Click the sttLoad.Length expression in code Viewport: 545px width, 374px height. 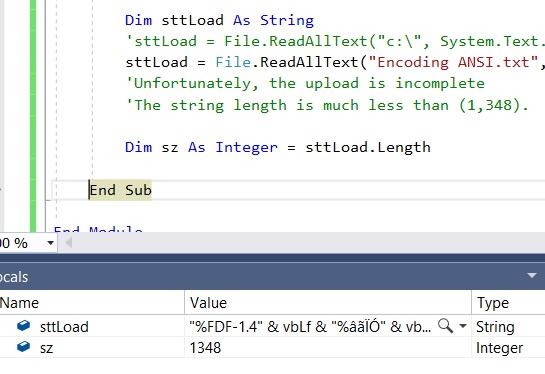368,147
